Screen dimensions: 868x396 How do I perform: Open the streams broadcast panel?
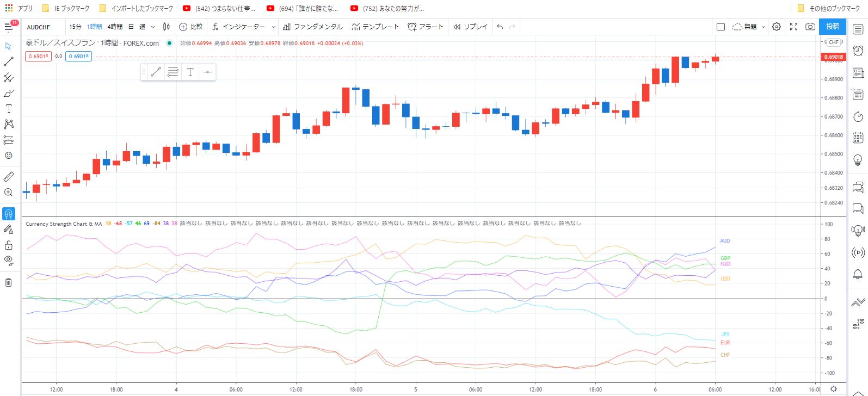(x=858, y=252)
